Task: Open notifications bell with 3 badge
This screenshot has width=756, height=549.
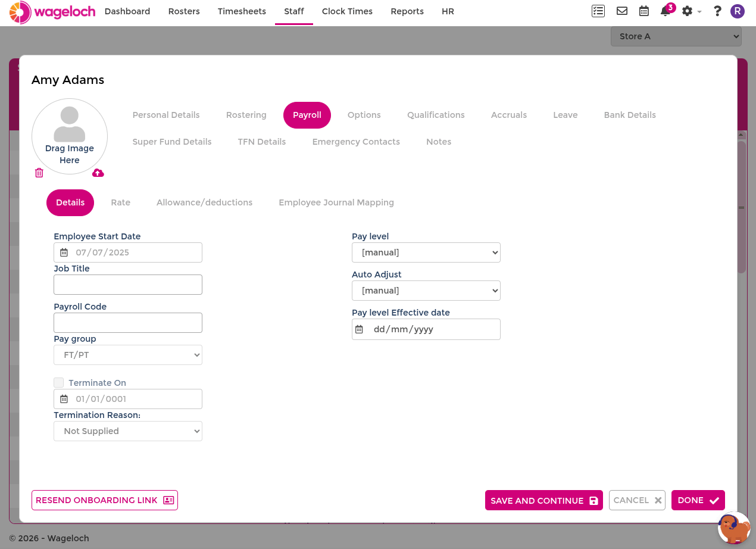Action: tap(667, 10)
